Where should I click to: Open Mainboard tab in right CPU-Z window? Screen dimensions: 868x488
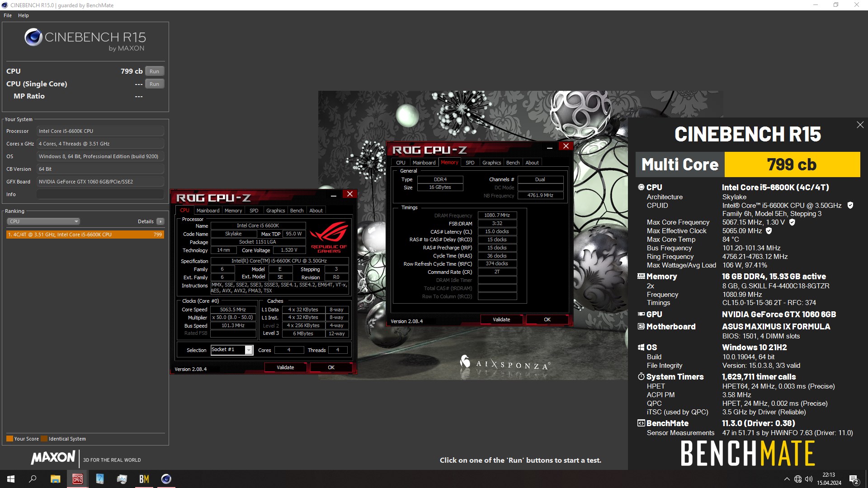(x=424, y=163)
